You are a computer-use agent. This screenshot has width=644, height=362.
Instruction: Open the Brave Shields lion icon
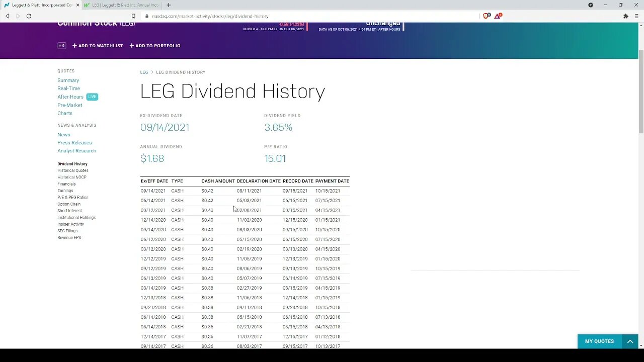(x=487, y=16)
